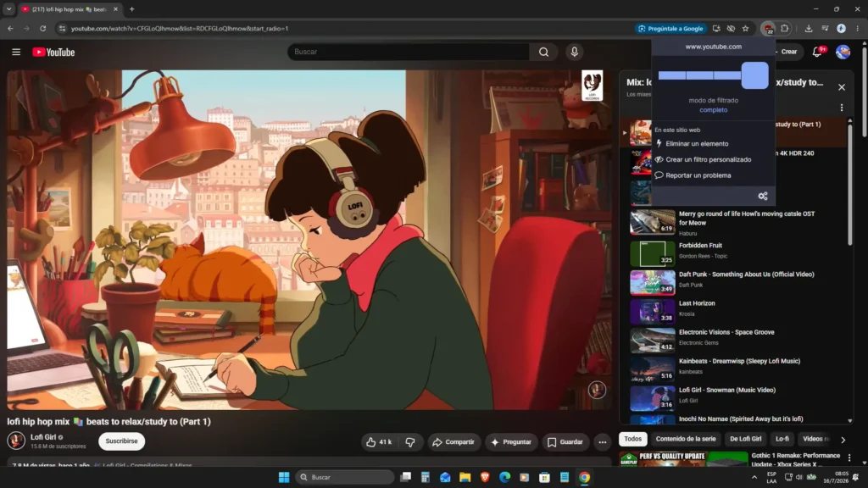The image size is (868, 488).
Task: Dislike the video
Action: [x=410, y=441]
